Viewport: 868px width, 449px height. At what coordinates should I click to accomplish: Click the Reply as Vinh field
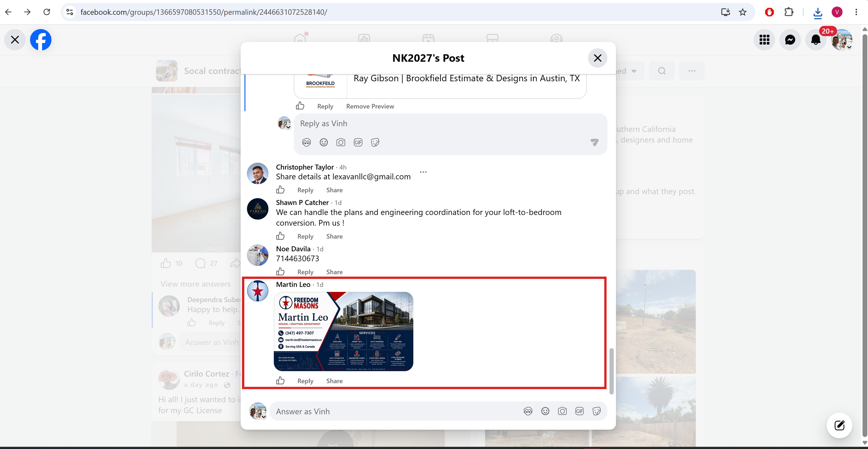click(x=450, y=123)
